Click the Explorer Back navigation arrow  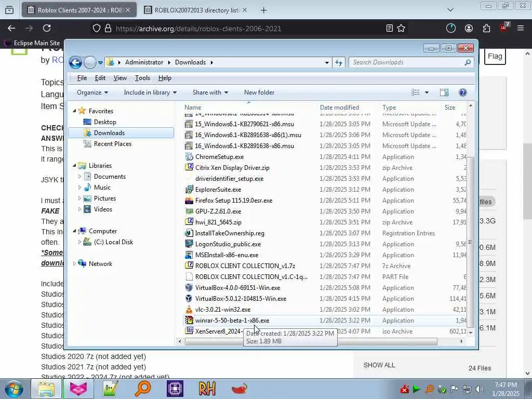pos(75,62)
